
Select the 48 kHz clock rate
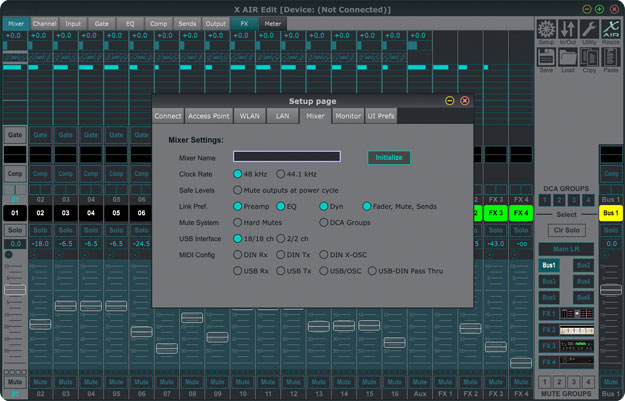coord(238,174)
